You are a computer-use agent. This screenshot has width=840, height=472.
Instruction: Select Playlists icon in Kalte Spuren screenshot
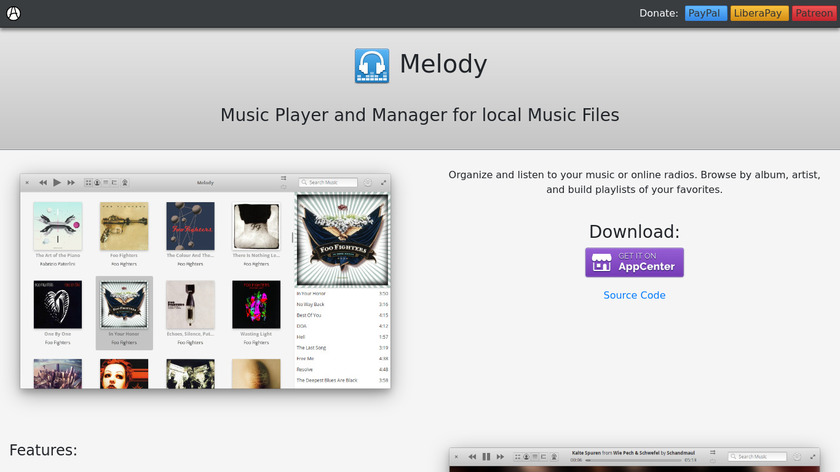coord(543,457)
